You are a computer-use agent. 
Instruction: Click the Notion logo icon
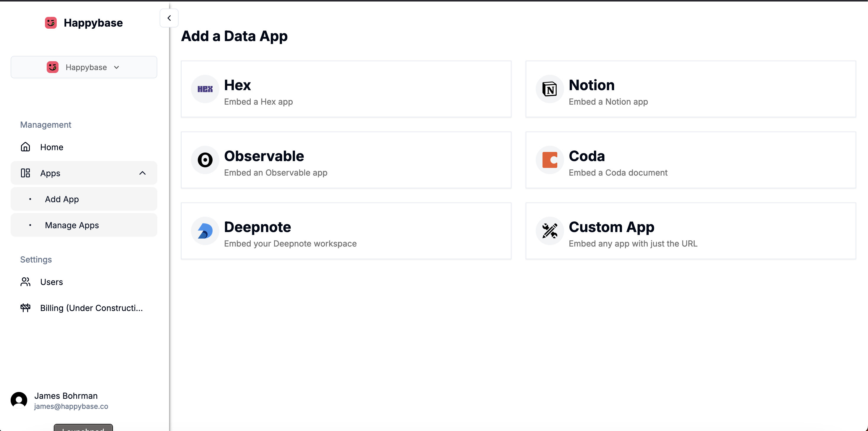[x=550, y=89]
